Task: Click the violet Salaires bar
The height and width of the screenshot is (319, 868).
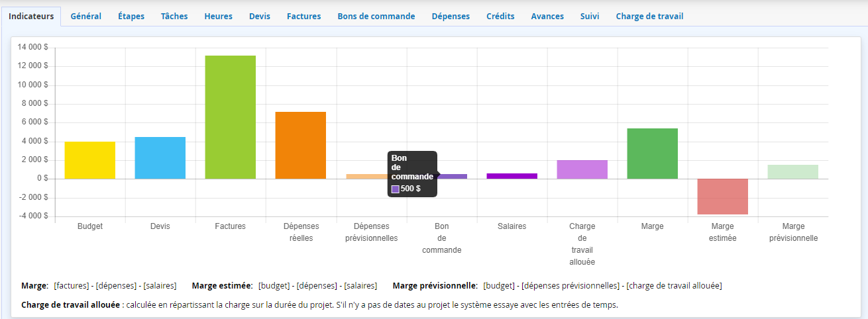Action: point(512,176)
